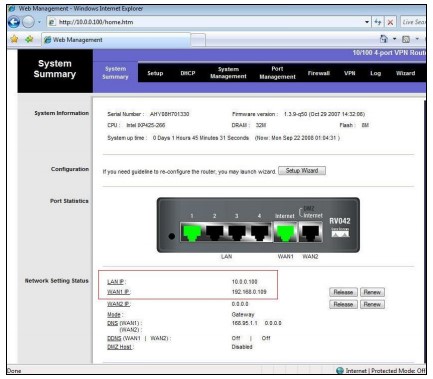
Task: Click the Live Search box
Action: (413, 22)
